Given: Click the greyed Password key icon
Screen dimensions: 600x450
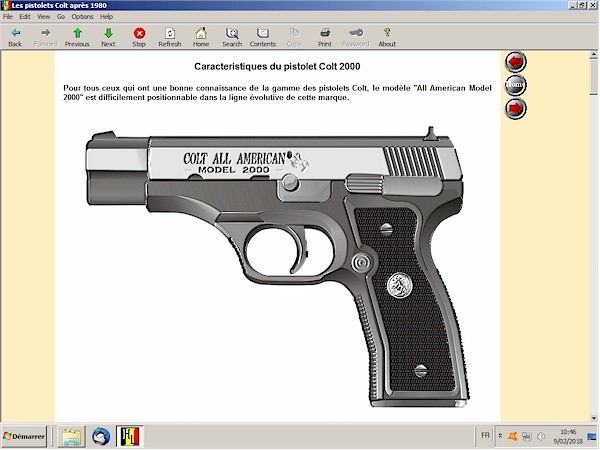Looking at the screenshot, I should (x=355, y=37).
